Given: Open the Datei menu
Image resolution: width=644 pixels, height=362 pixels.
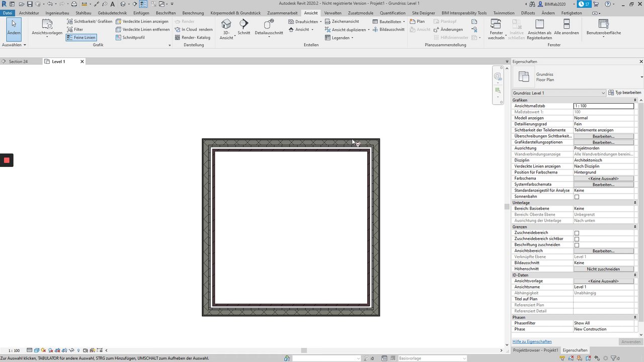Looking at the screenshot, I should (x=8, y=13).
